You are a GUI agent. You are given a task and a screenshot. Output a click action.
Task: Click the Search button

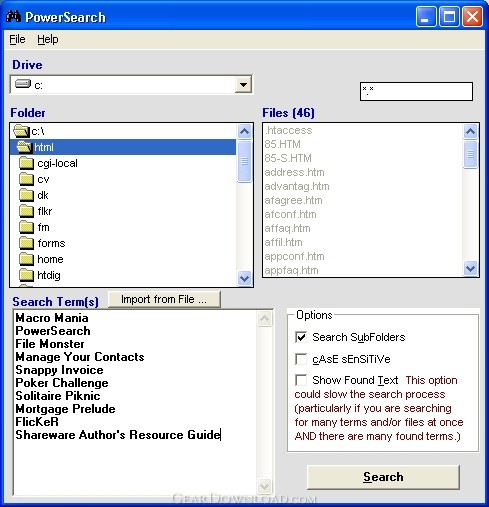pos(383,477)
